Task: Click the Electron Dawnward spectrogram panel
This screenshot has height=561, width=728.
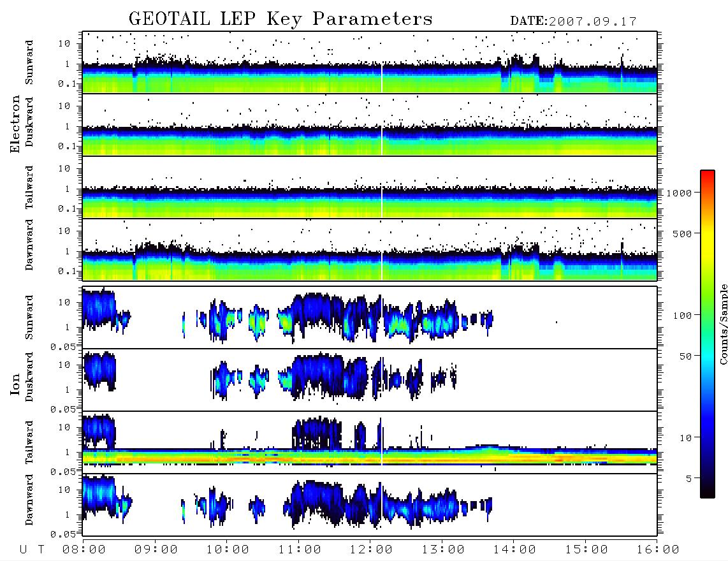Action: (370, 250)
